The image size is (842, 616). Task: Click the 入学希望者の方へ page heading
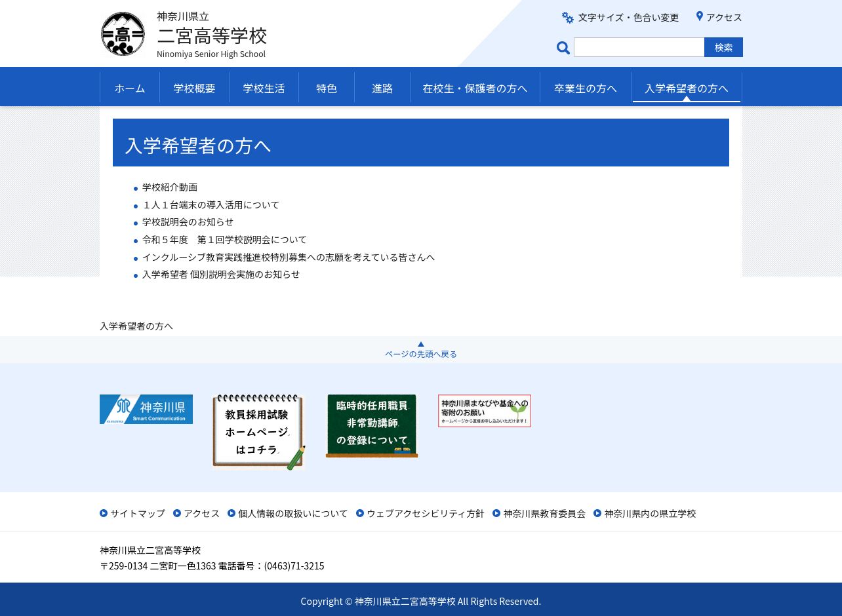pos(198,145)
